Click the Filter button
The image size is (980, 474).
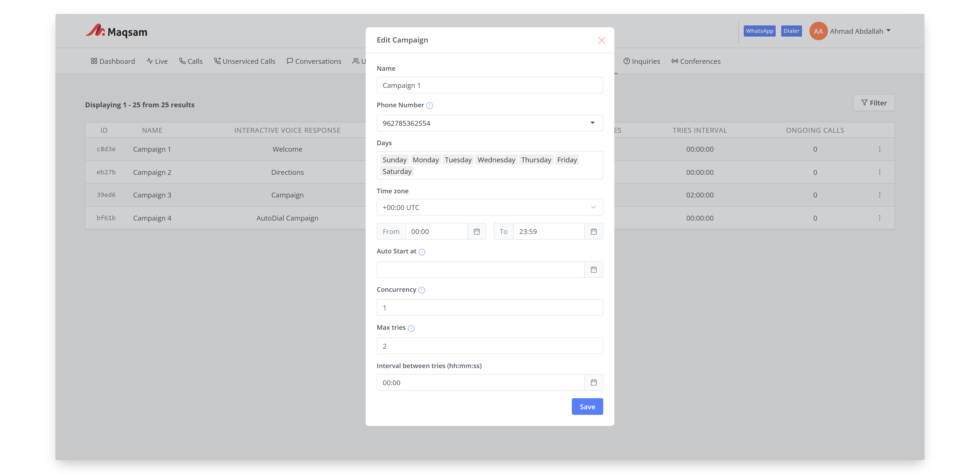coord(874,103)
